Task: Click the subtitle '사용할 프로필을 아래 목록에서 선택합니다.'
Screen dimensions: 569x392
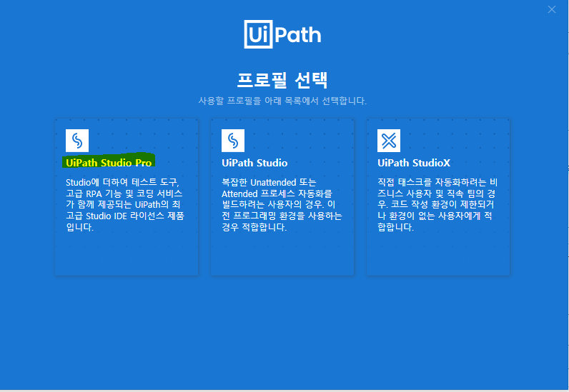Action: click(282, 101)
